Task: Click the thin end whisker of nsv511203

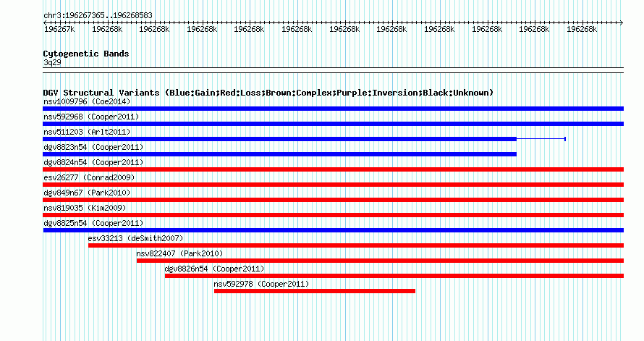Action: click(541, 139)
